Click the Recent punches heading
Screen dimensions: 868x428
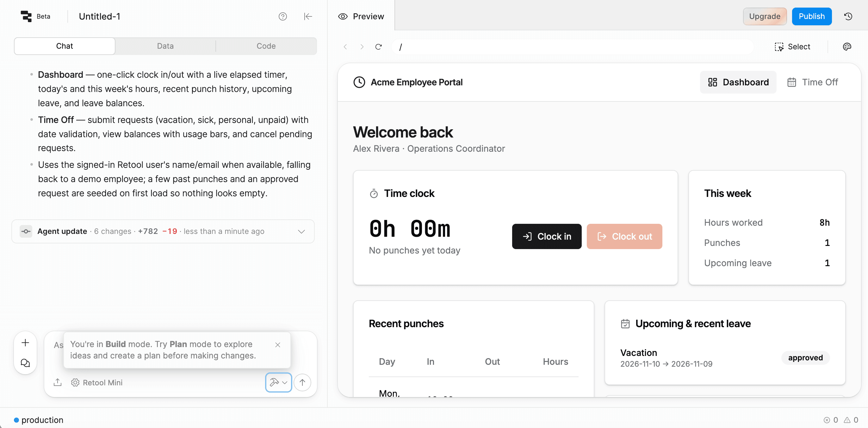[406, 324]
